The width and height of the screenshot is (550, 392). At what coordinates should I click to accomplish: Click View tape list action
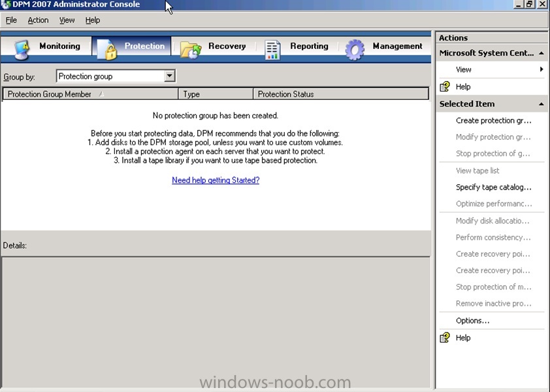pyautogui.click(x=477, y=171)
